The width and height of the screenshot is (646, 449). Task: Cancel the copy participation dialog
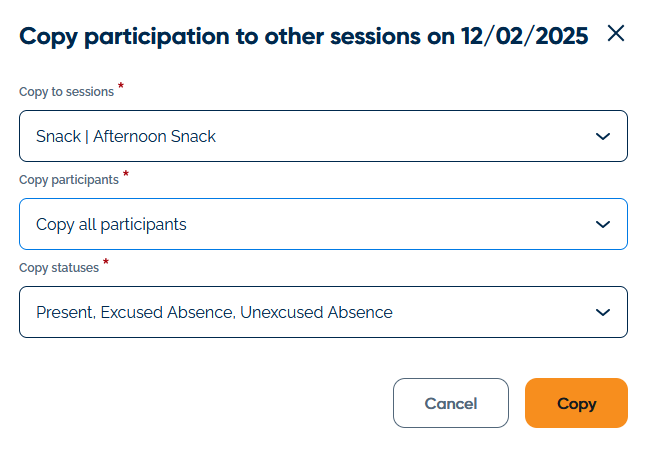click(x=450, y=404)
